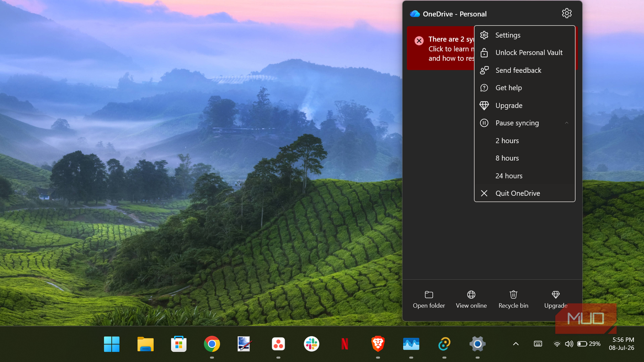This screenshot has width=644, height=362.
Task: Open Brave browser taskbar icon
Action: coord(378,344)
